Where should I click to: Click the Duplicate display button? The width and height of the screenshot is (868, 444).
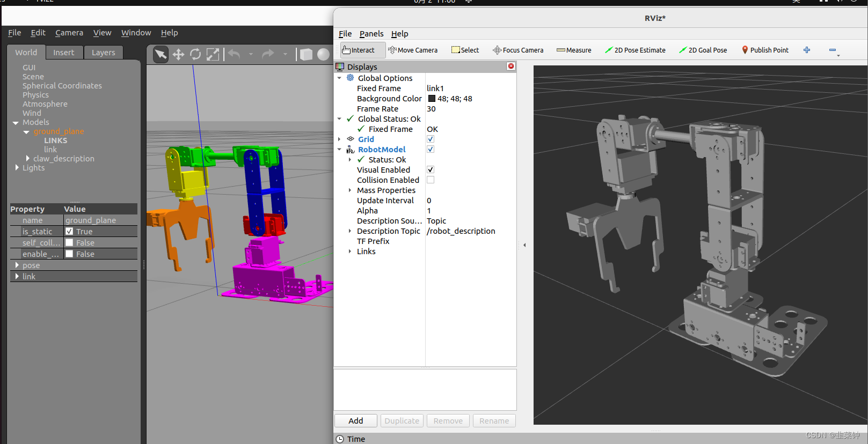402,421
